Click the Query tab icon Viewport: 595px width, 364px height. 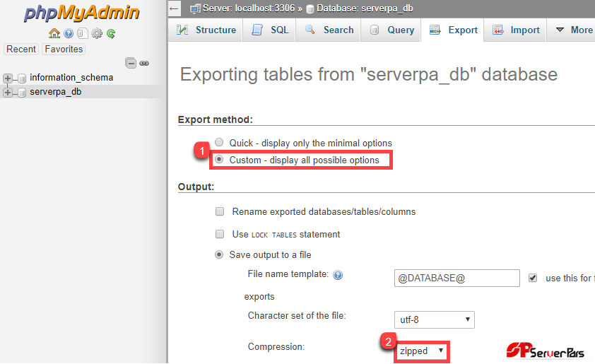tap(374, 30)
